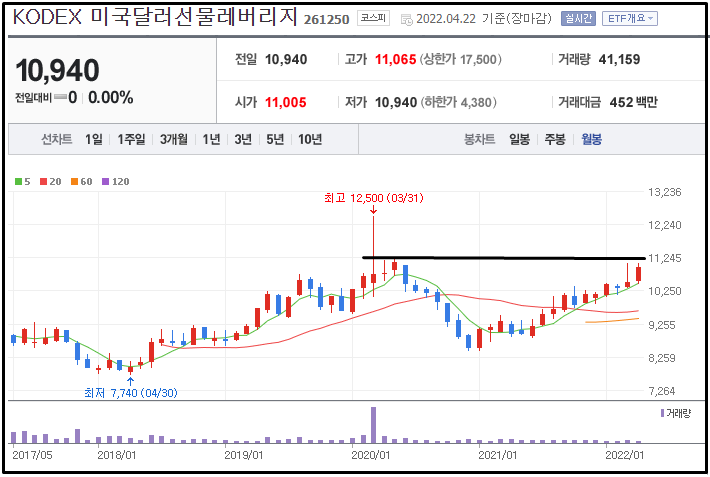Click the 최고 12,500 (03/31) marker
This screenshot has height=477, width=710.
coord(374,198)
